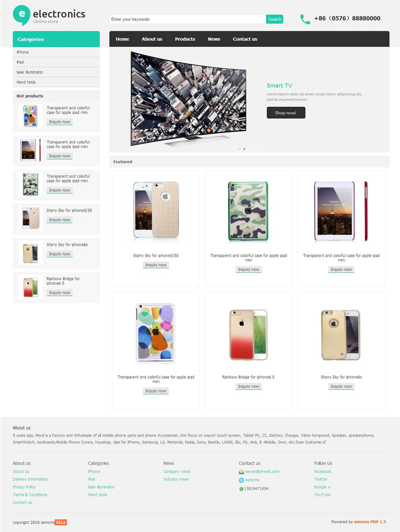The width and height of the screenshot is (400, 532).
Task: Go to the News nav item
Action: point(214,39)
